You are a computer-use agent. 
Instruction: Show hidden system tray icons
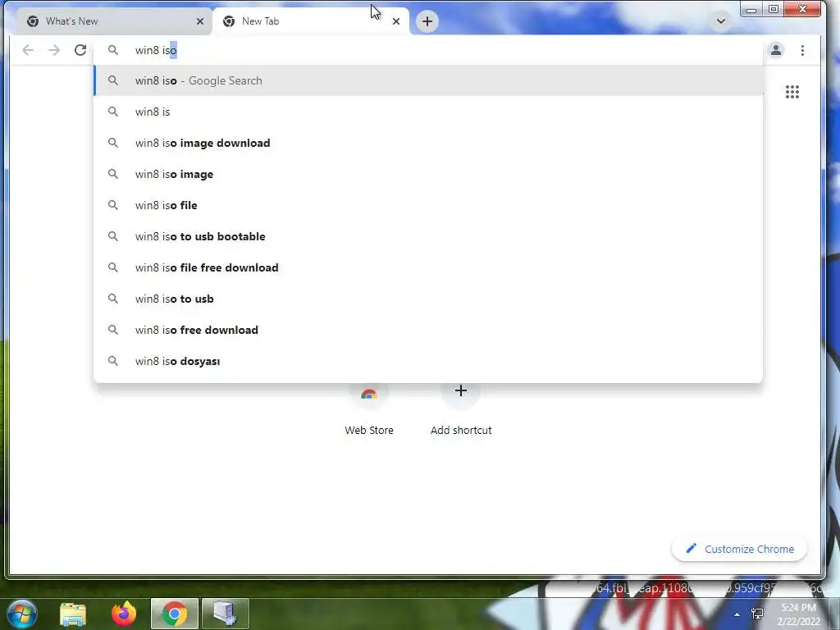pos(737,614)
